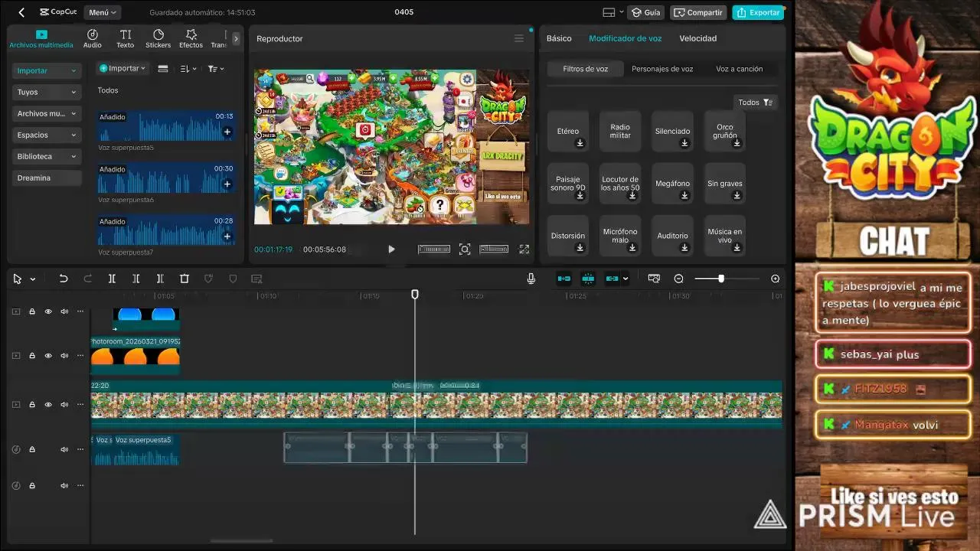Undo the last edit in timeline toolbar
Viewport: 980px width, 551px height.
[64, 279]
